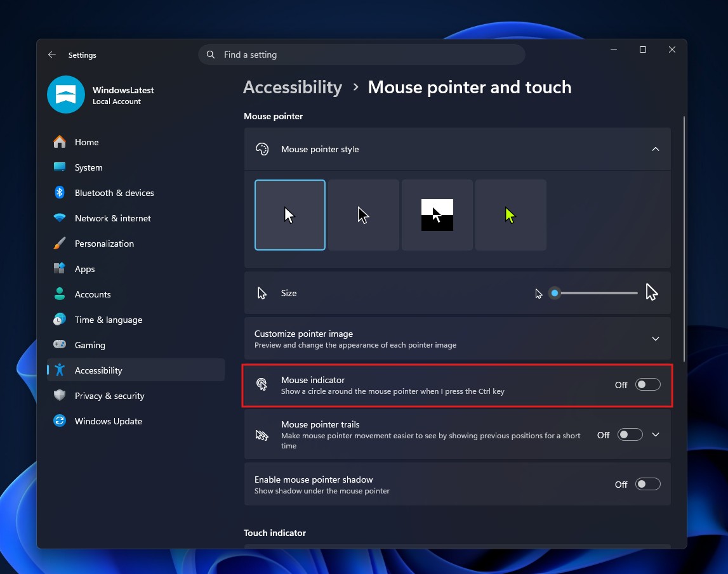Click the System monitor icon
This screenshot has height=574, width=728.
[60, 167]
